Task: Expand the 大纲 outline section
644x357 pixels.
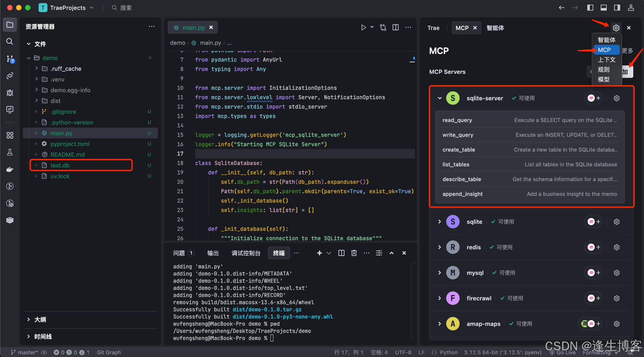Action: point(29,319)
